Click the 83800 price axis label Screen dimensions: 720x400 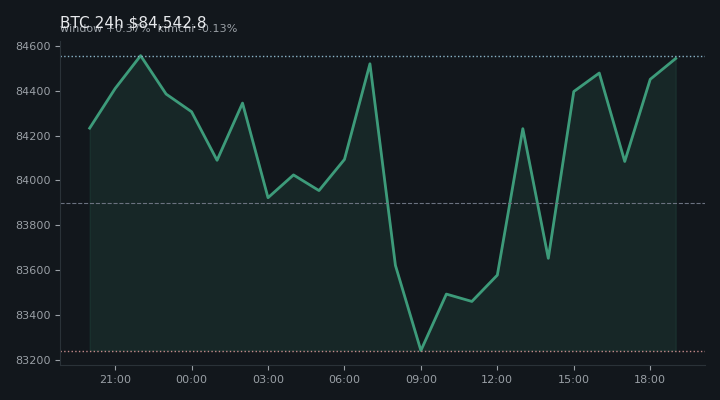pos(33,225)
